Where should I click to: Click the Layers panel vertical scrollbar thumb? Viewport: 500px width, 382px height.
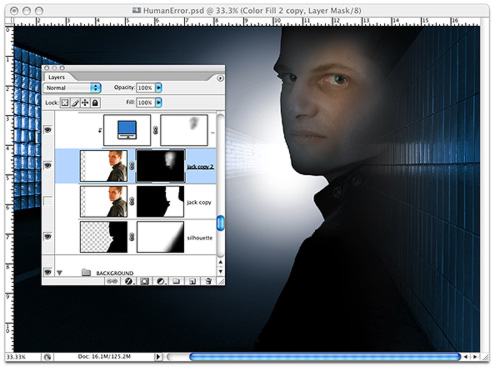pos(220,223)
